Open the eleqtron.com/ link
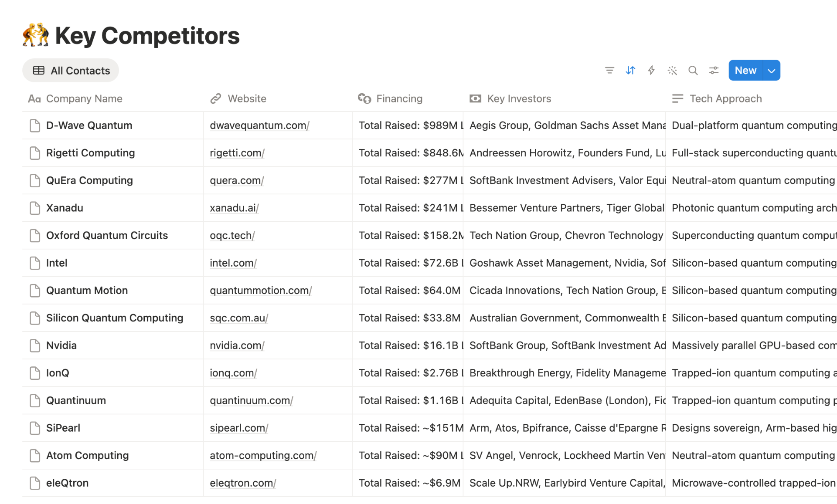Screen dimensions: 837x504 point(243,483)
